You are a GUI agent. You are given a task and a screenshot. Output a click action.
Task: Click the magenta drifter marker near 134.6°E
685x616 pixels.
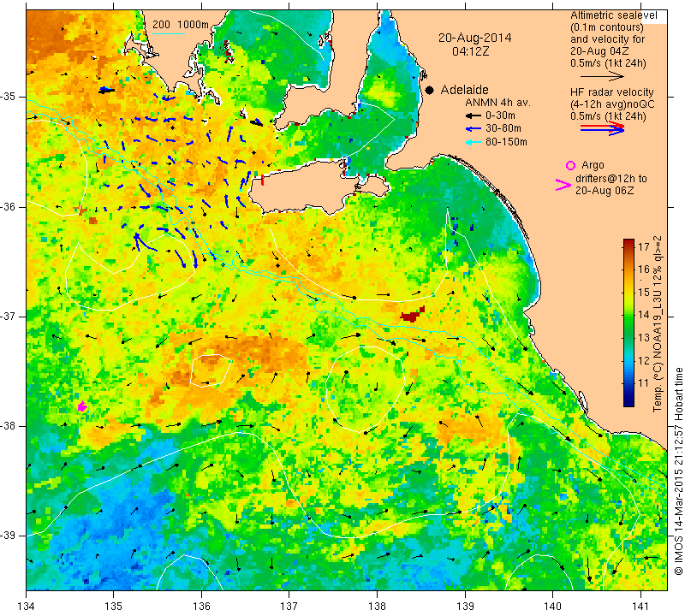coord(81,406)
